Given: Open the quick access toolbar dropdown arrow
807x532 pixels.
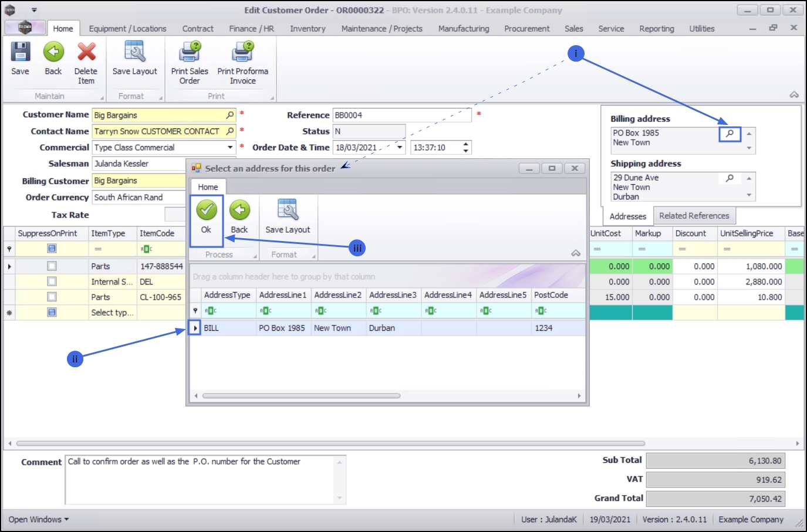Looking at the screenshot, I should (x=34, y=10).
